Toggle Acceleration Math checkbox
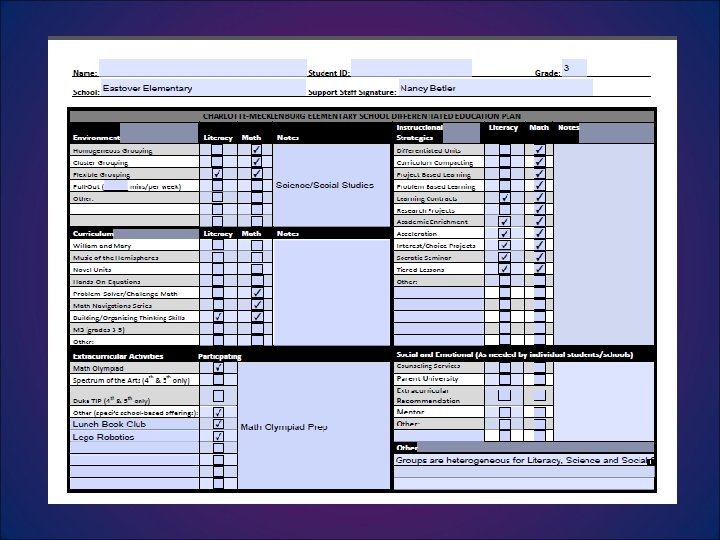Viewport: 720px width, 540px height. pyautogui.click(x=540, y=233)
